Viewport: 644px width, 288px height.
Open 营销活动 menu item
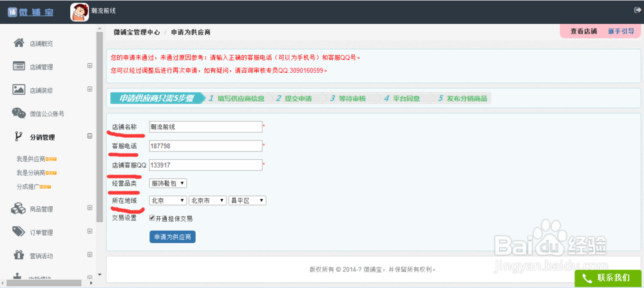[41, 256]
